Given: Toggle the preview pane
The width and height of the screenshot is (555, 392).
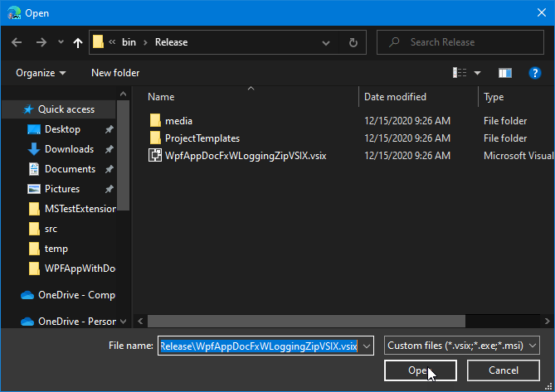Looking at the screenshot, I should pos(505,73).
